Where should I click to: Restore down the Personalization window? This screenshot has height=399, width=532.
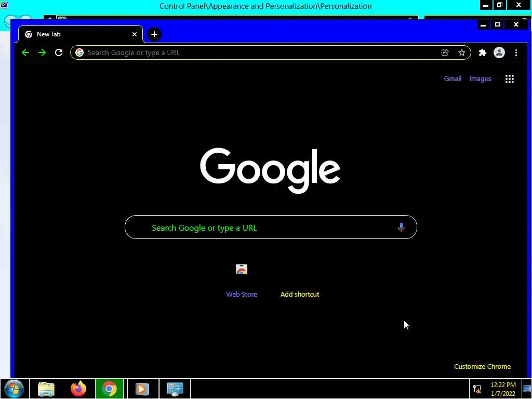(499, 5)
